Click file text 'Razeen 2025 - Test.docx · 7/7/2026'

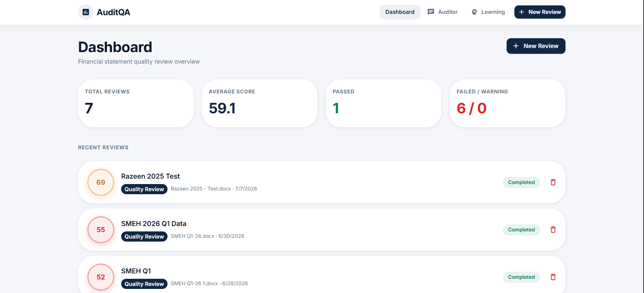coord(214,189)
